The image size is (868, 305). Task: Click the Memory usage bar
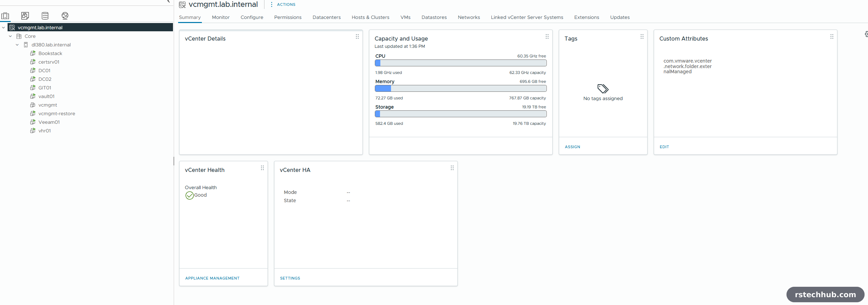pyautogui.click(x=461, y=88)
